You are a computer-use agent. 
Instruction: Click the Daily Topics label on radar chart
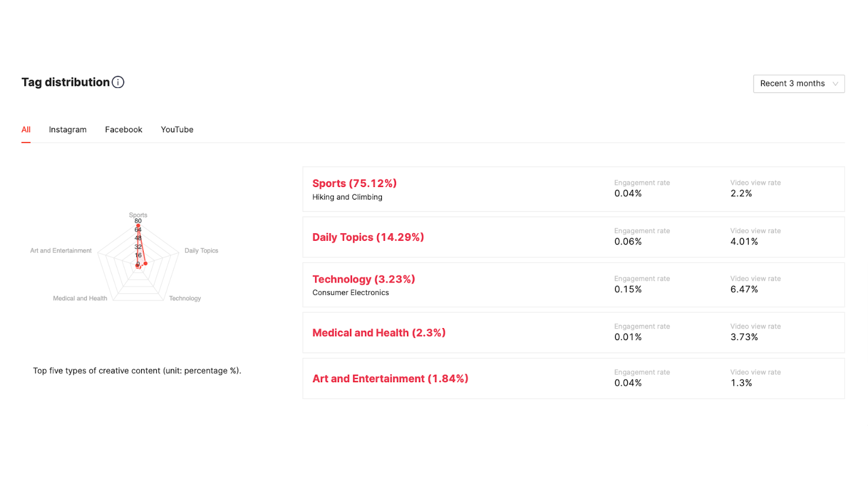[x=201, y=251]
